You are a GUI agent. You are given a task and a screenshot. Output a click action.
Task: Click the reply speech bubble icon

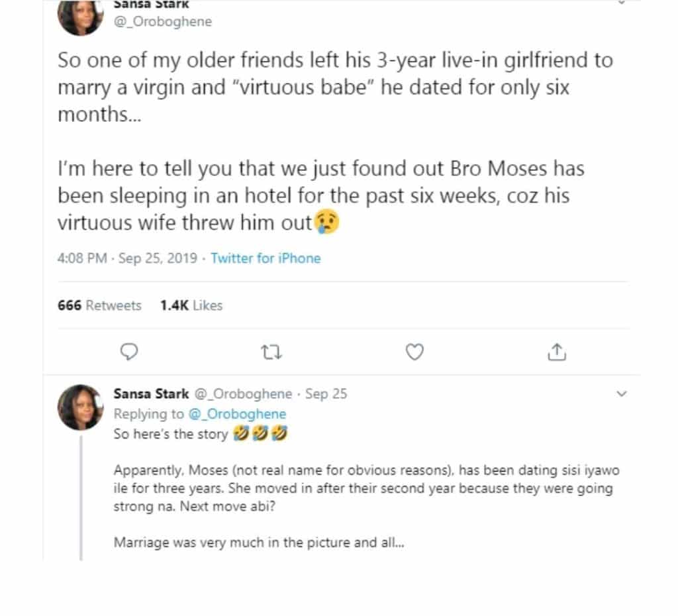coord(131,351)
